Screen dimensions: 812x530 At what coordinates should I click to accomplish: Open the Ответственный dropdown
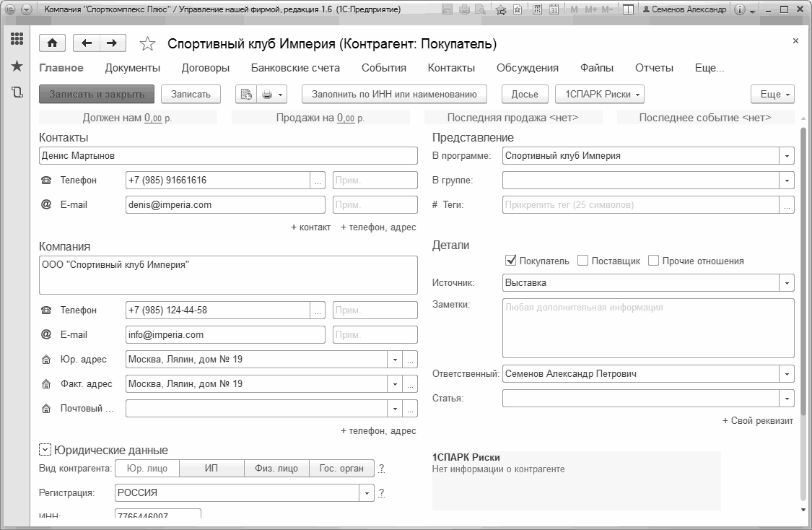point(787,373)
